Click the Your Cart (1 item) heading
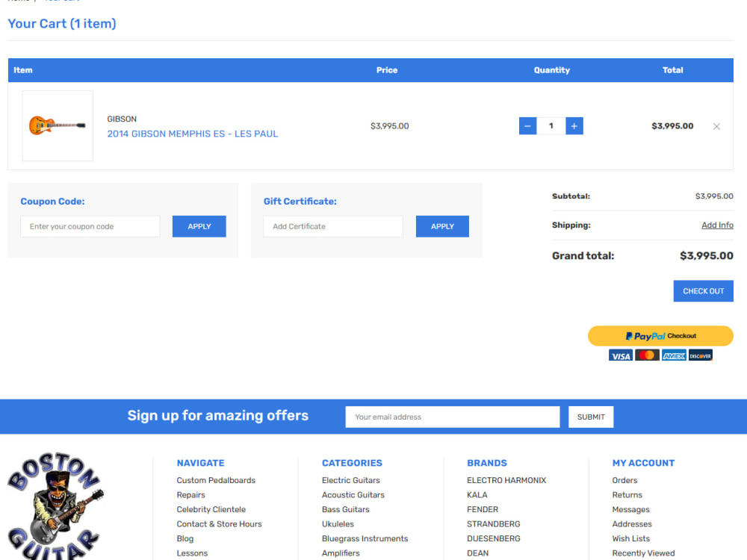Screen dimensions: 747x560 point(62,23)
